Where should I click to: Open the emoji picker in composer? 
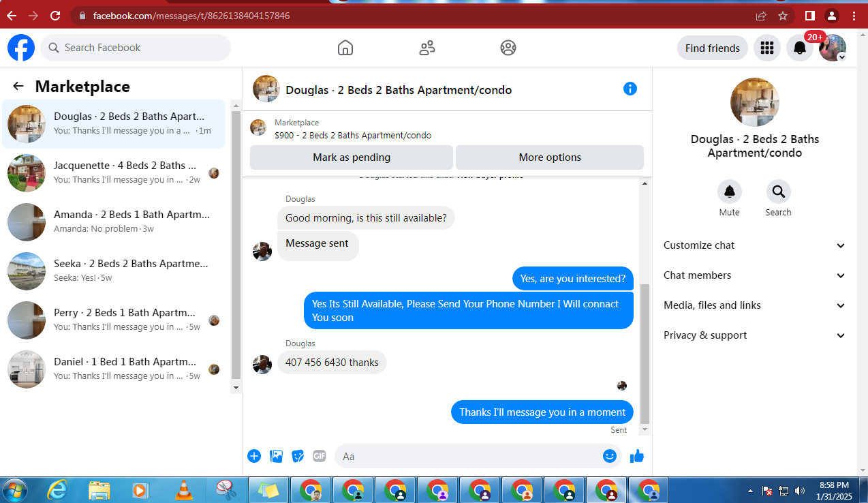(610, 456)
